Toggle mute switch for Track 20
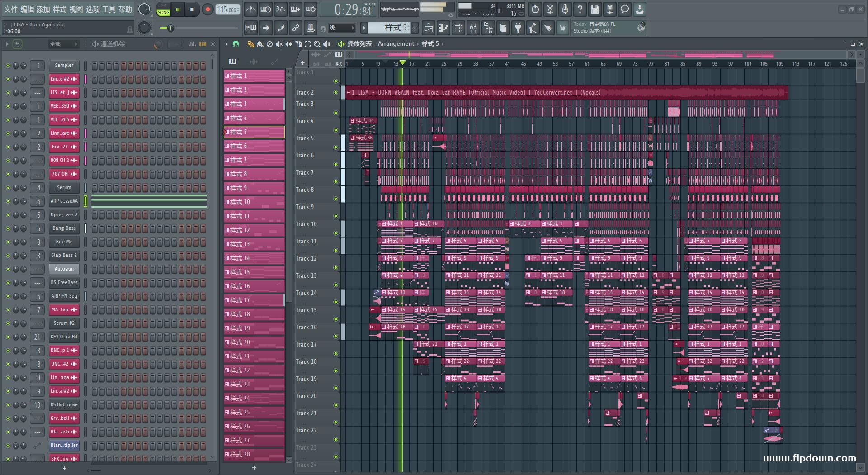Viewport: 868px width, 475px height. (335, 405)
